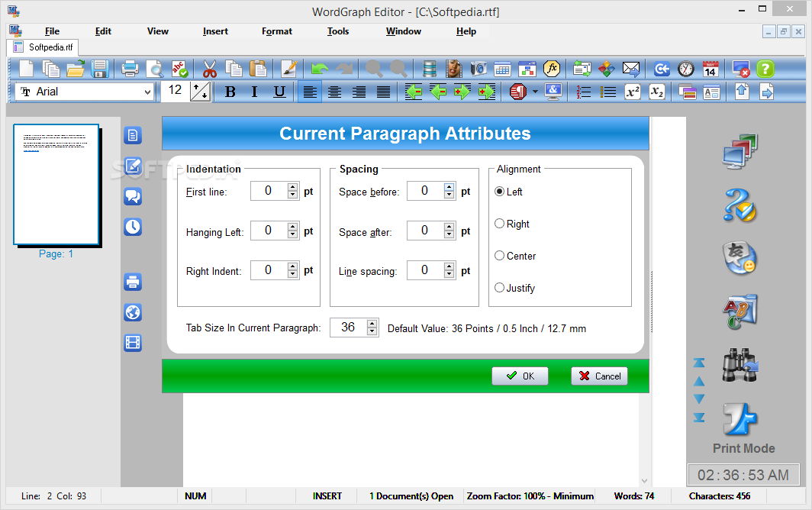Open the Arial font dropdown
812x510 pixels.
click(147, 92)
